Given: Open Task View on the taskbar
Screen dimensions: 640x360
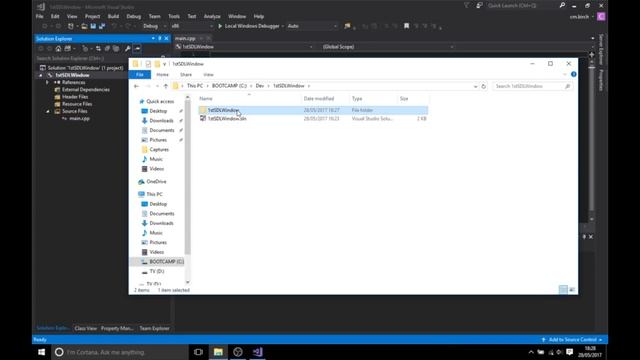Looking at the screenshot, I should coord(198,352).
